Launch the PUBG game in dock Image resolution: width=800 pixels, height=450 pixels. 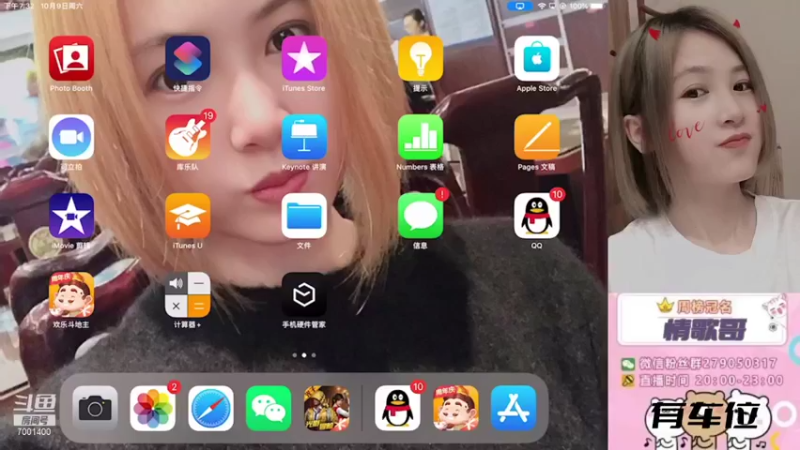(327, 408)
